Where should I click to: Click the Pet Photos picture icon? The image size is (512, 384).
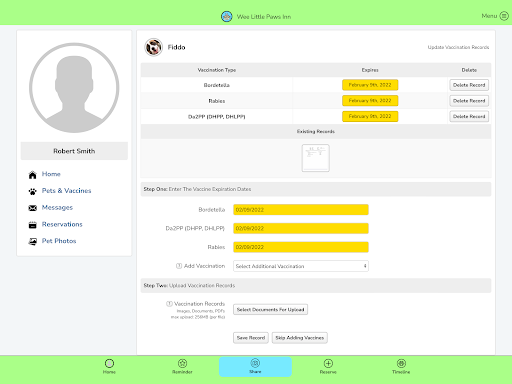click(x=32, y=242)
